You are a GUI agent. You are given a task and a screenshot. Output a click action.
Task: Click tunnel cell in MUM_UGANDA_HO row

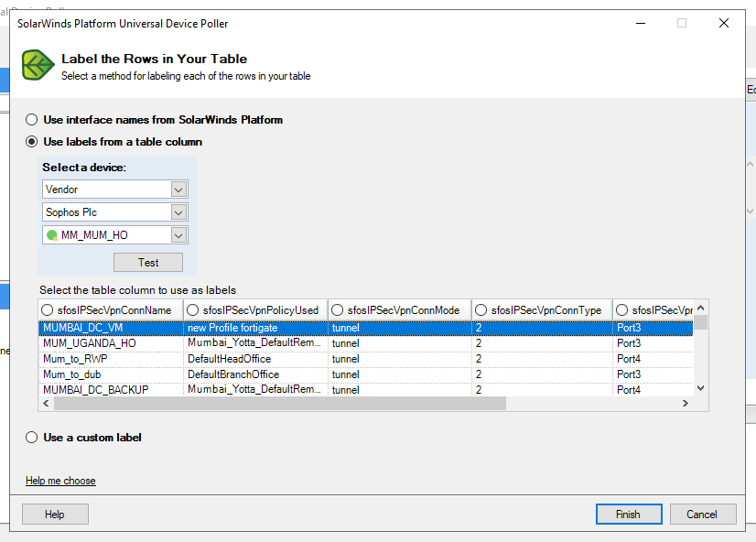[x=400, y=343]
